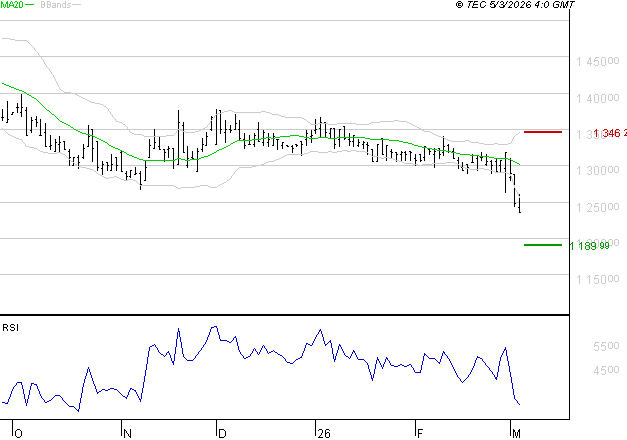Select the October 'O' time axis marker
This screenshot has height=440, width=627.
pyautogui.click(x=19, y=433)
